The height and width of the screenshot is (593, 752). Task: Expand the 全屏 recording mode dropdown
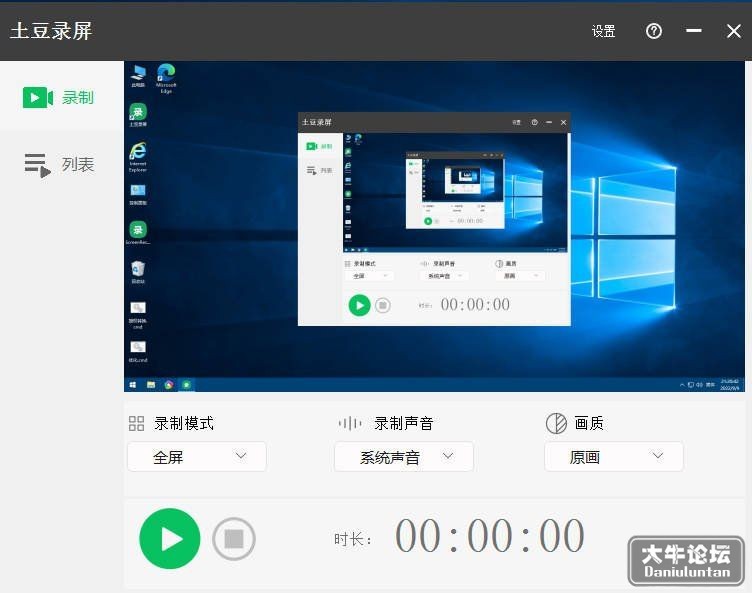pyautogui.click(x=197, y=456)
